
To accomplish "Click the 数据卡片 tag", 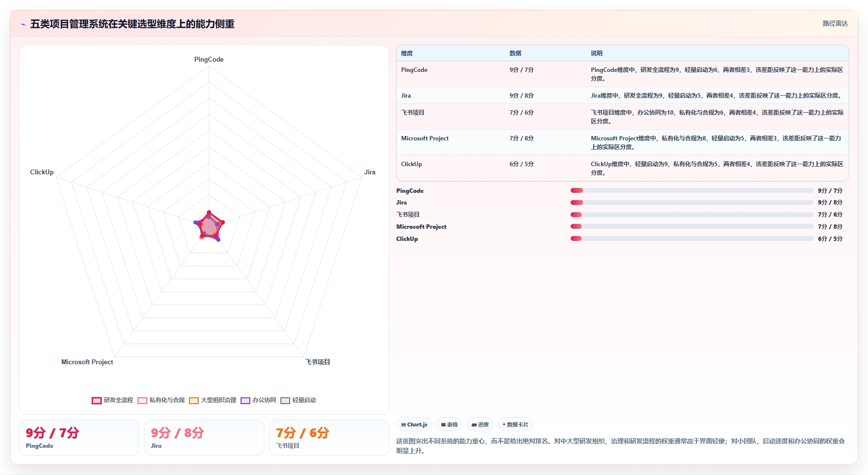I will pos(515,424).
